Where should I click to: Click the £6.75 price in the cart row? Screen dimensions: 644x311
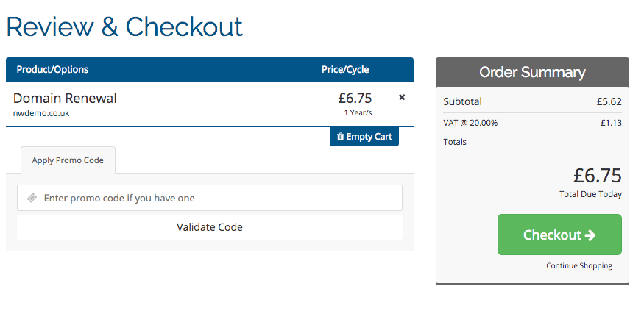click(355, 99)
